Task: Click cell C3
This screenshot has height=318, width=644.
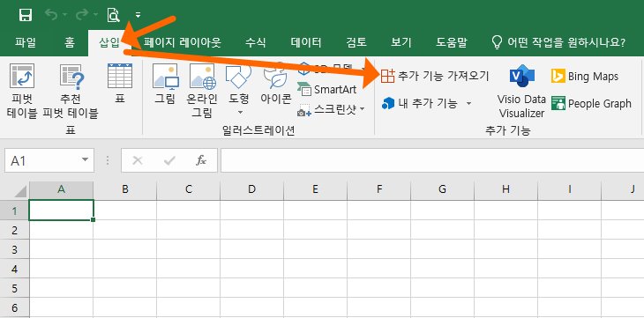Action: [x=189, y=249]
